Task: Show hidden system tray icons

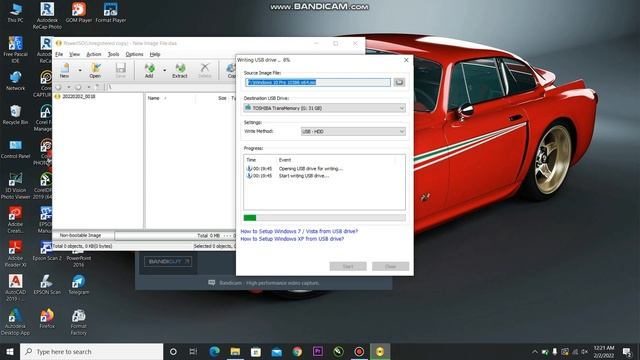Action: coord(535,351)
